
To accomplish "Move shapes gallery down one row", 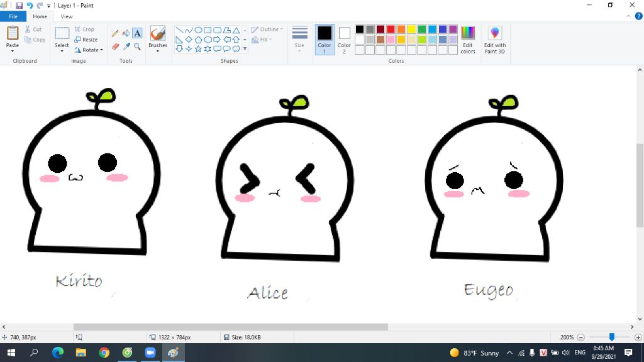I will [245, 40].
